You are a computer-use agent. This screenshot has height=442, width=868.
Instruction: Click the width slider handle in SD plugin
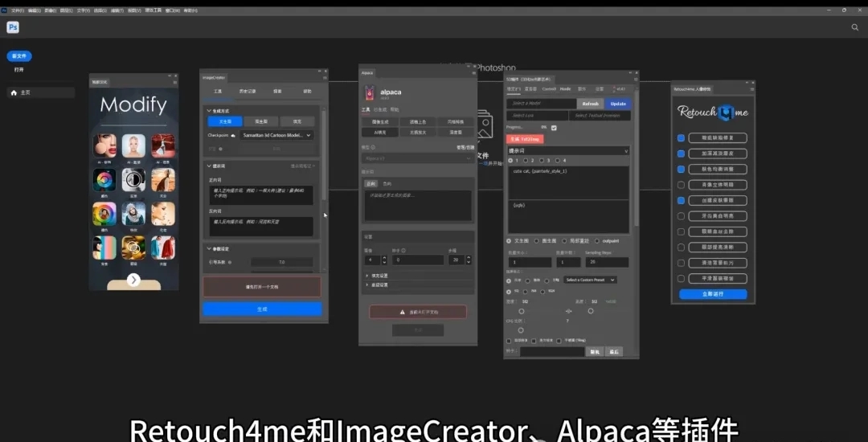(x=522, y=312)
